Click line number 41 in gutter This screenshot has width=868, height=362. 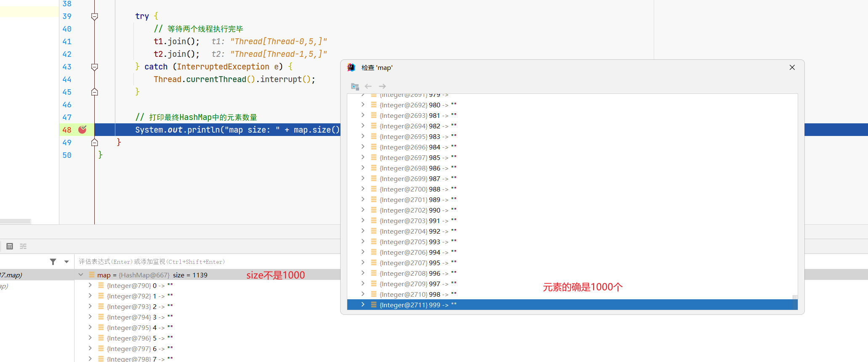[x=67, y=42]
